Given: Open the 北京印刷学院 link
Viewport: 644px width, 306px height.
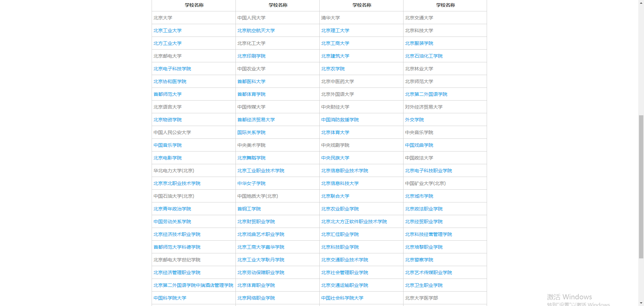Looking at the screenshot, I should tap(251, 56).
